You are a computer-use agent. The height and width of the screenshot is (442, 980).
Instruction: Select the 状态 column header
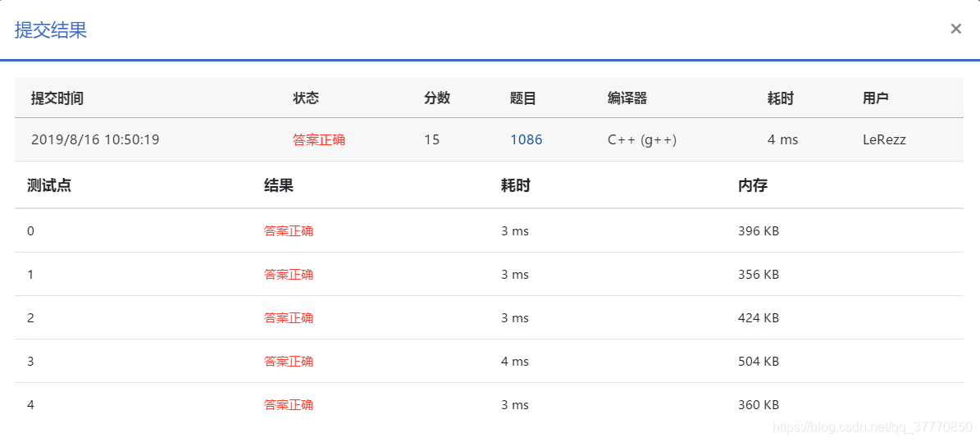[306, 98]
